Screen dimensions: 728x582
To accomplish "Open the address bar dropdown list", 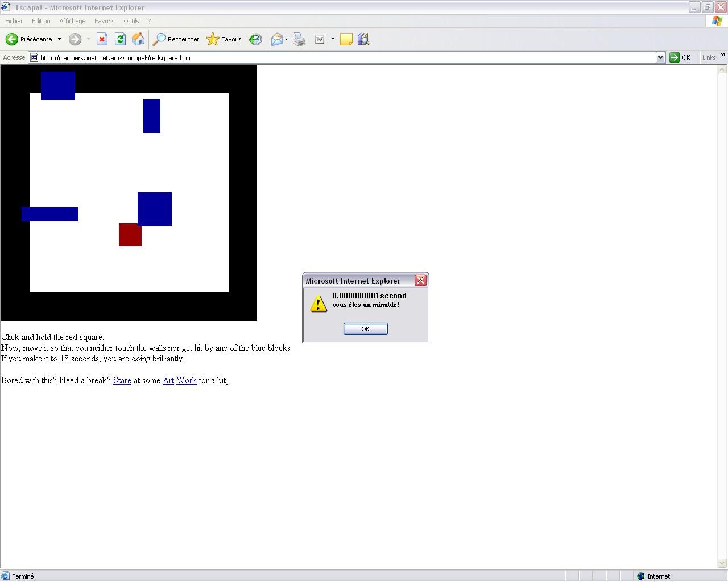I will coord(660,57).
